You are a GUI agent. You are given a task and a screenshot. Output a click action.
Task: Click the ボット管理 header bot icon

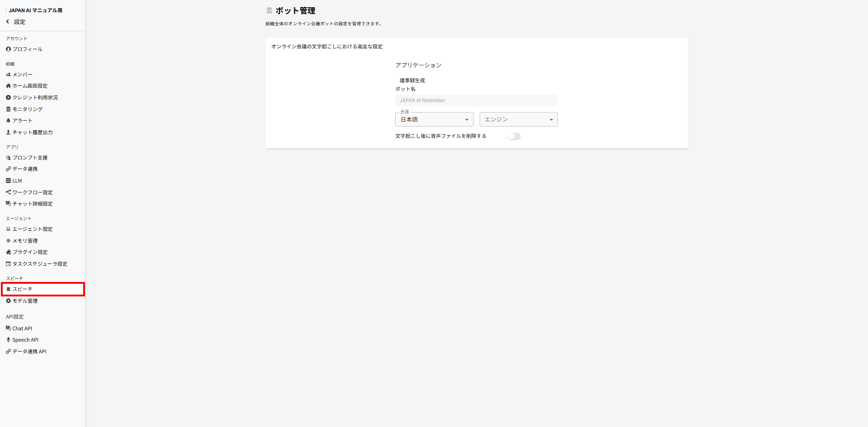[269, 10]
